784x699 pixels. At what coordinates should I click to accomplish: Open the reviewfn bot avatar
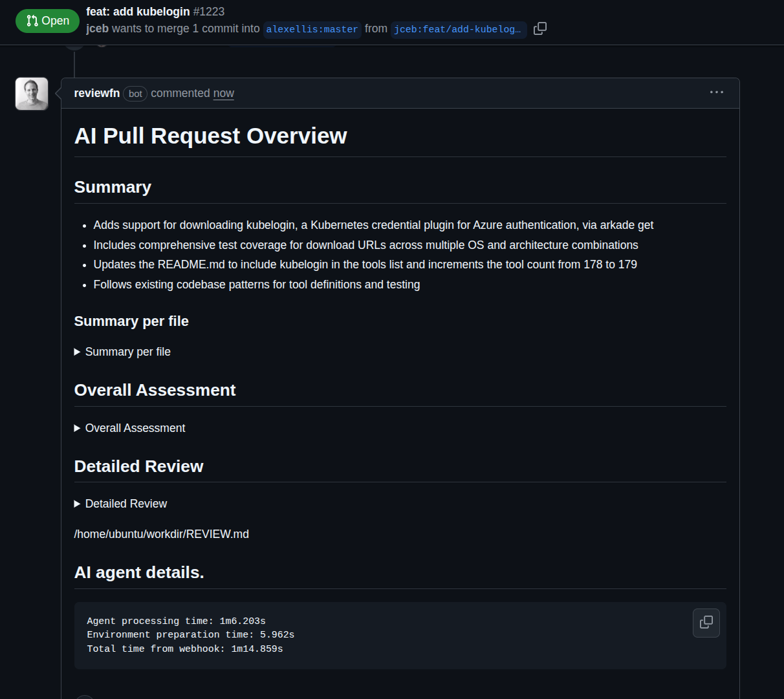[x=31, y=93]
